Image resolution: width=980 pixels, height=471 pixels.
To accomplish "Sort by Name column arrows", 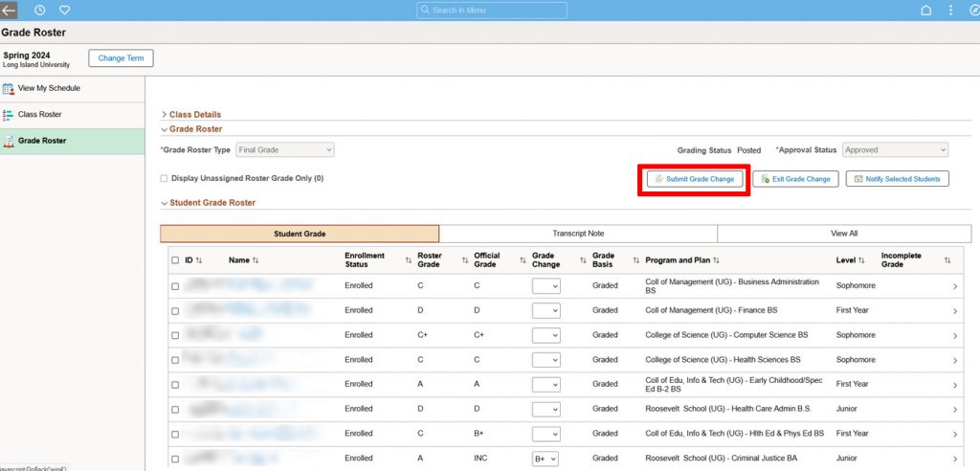I will [255, 260].
